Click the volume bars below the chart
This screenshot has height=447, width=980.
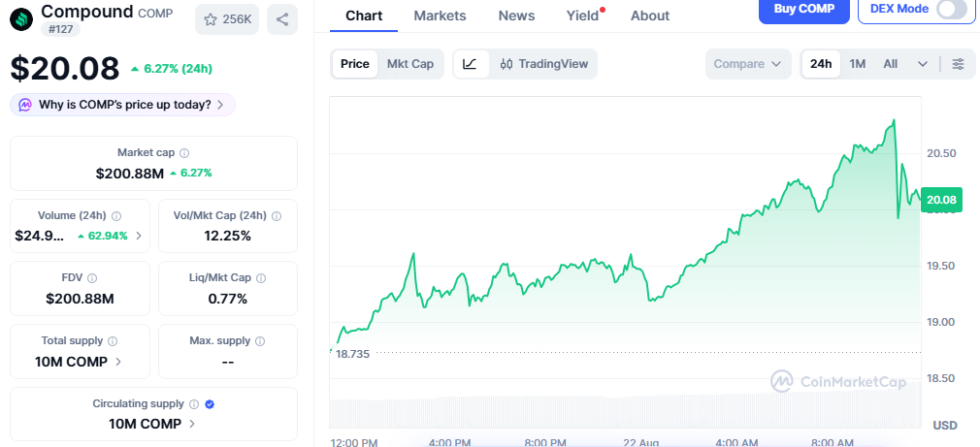[625, 411]
